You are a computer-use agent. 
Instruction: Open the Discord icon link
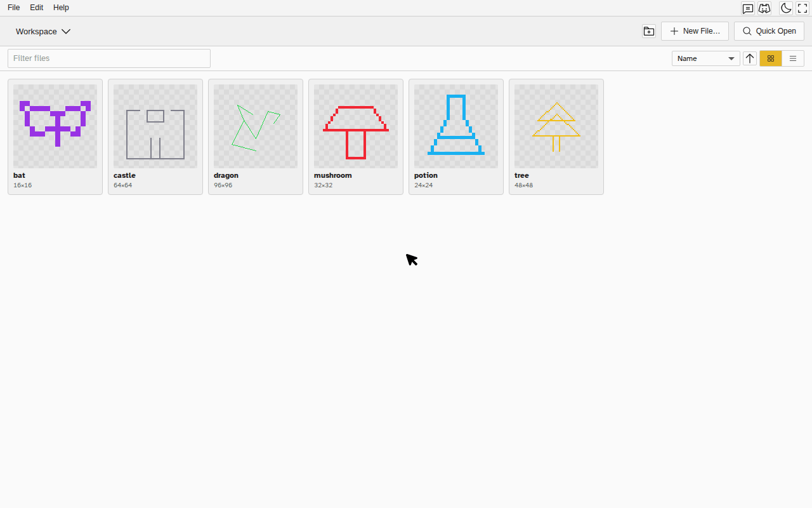click(x=764, y=8)
